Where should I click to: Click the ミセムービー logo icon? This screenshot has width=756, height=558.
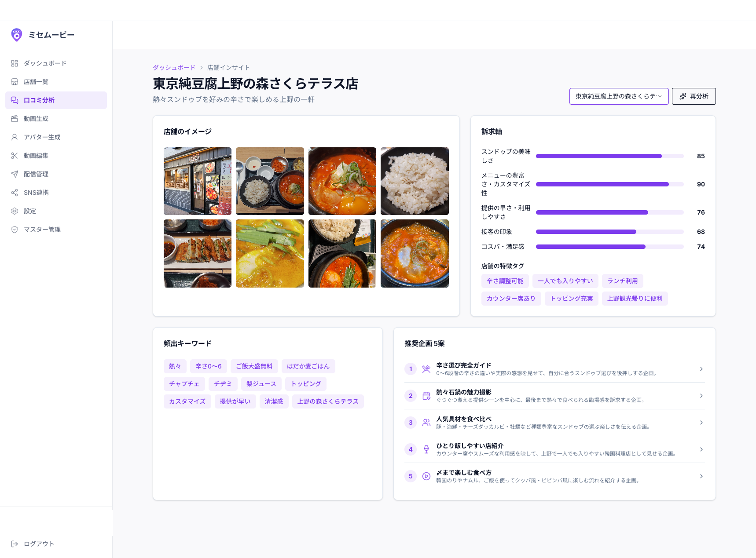[x=17, y=35]
